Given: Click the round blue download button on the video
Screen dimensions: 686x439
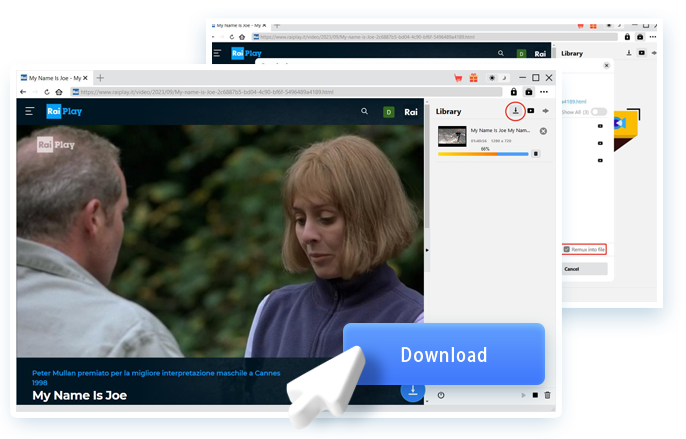Looking at the screenshot, I should (x=413, y=390).
